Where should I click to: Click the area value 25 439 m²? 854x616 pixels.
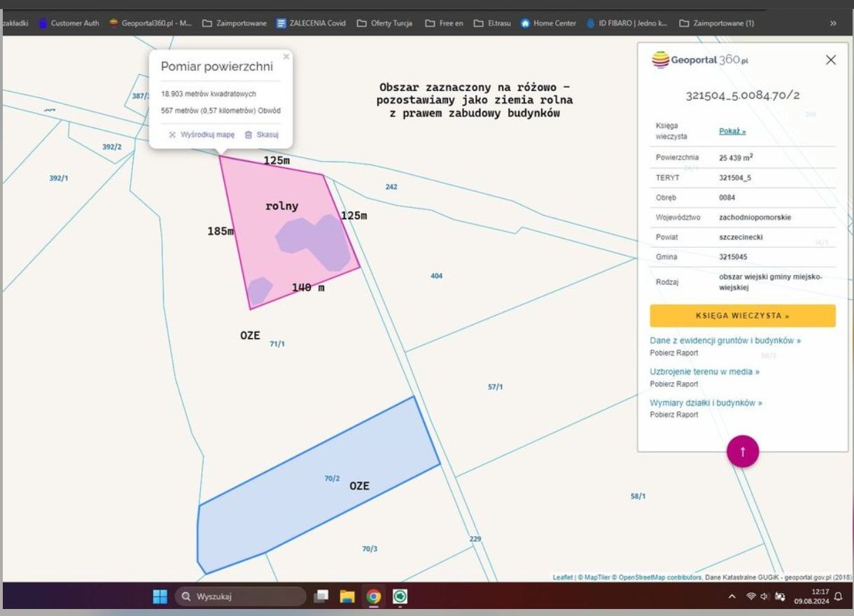click(x=736, y=157)
